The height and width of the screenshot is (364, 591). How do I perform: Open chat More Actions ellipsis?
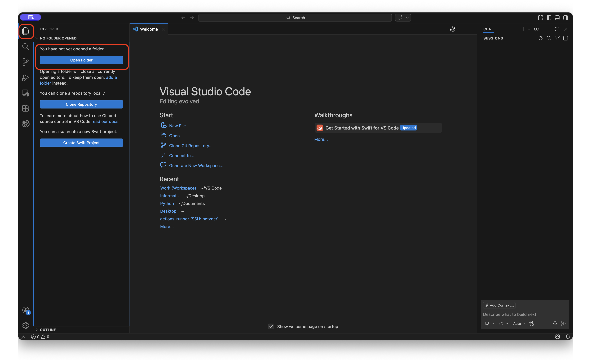(x=545, y=29)
